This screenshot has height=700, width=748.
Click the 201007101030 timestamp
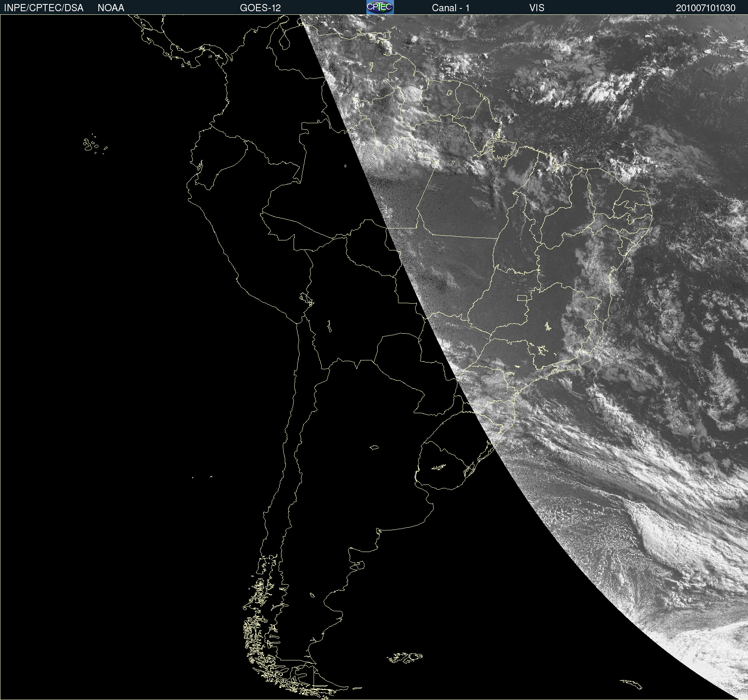click(x=706, y=8)
